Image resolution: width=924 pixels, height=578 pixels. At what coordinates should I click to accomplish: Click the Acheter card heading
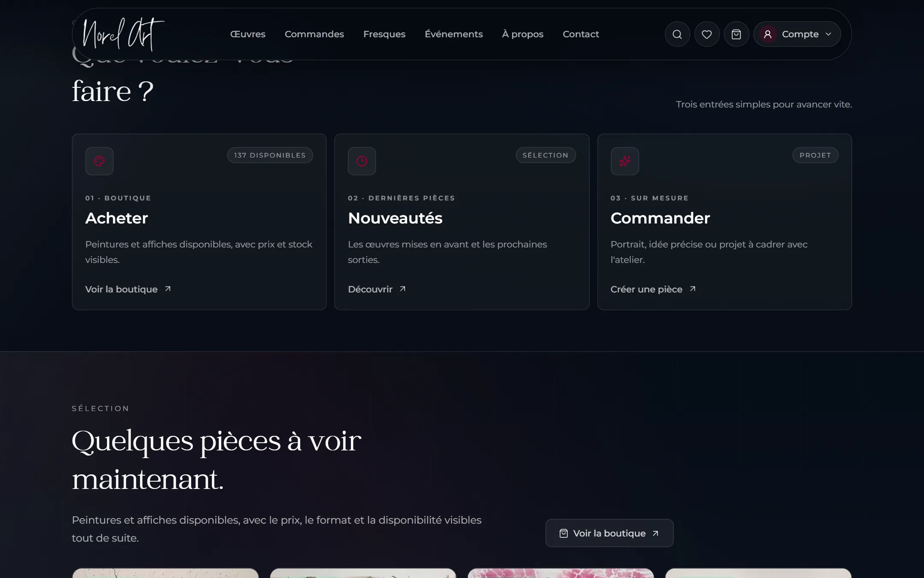click(x=116, y=218)
